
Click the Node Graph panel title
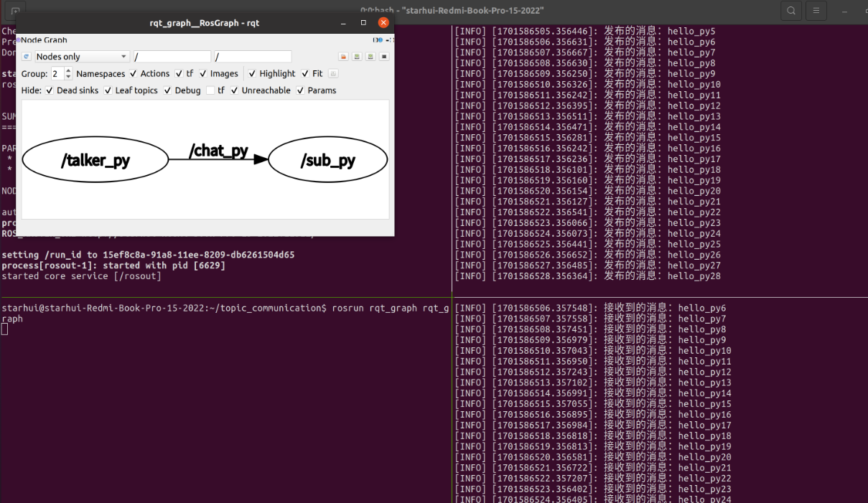[x=44, y=40]
